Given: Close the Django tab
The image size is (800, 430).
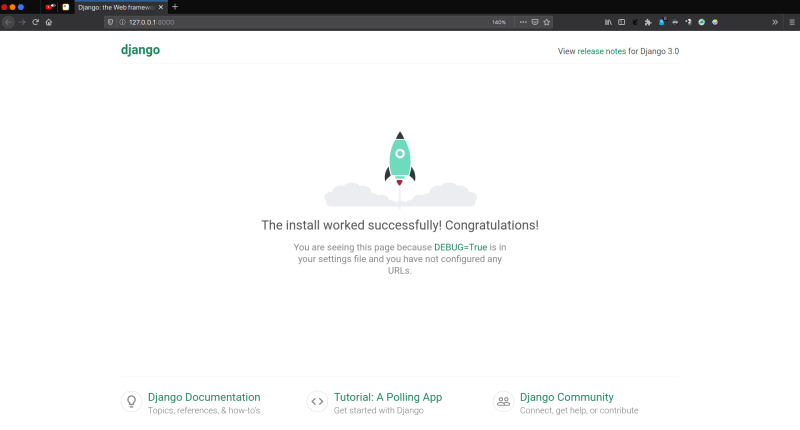Looking at the screenshot, I should pyautogui.click(x=161, y=7).
